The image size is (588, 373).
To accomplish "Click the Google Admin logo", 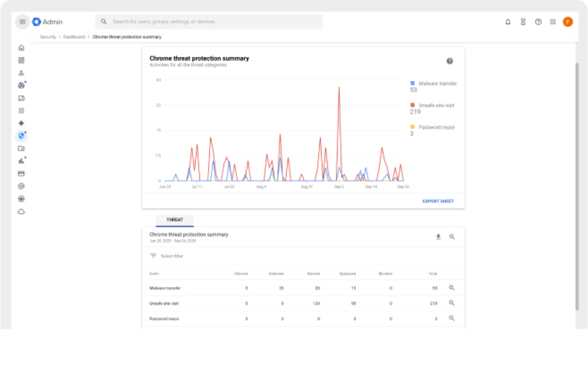I will [48, 22].
